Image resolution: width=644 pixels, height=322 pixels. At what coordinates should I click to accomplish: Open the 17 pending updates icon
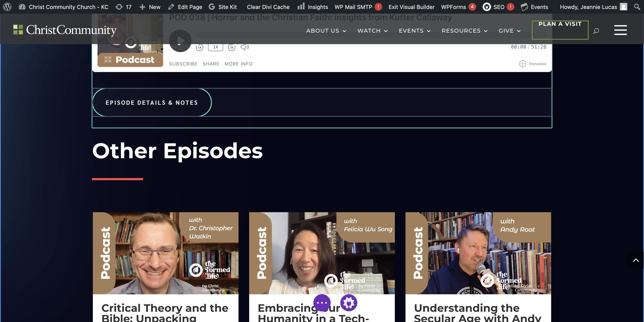pos(124,7)
